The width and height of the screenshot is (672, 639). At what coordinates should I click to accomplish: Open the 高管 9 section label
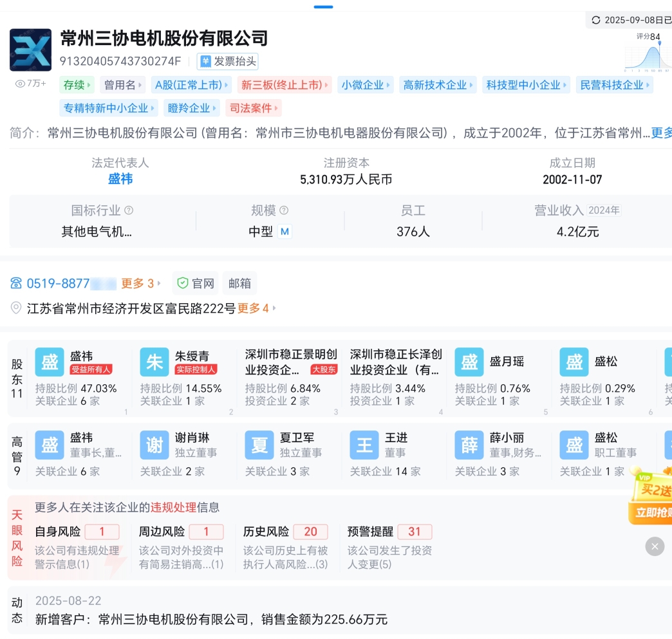17,456
